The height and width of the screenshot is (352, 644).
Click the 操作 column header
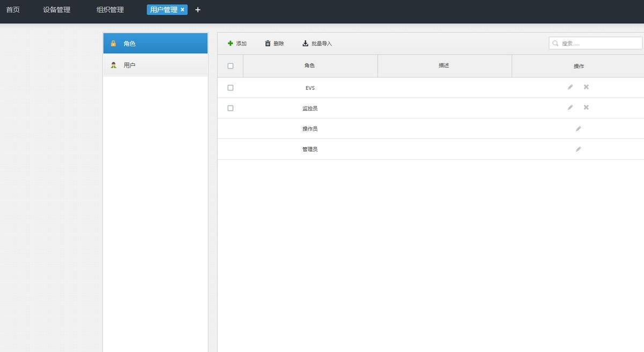click(579, 66)
